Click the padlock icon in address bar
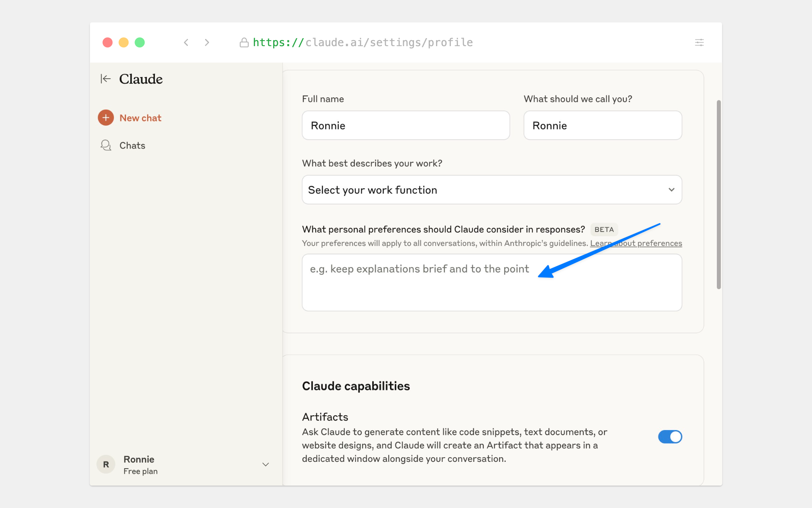The height and width of the screenshot is (508, 812). pyautogui.click(x=244, y=42)
